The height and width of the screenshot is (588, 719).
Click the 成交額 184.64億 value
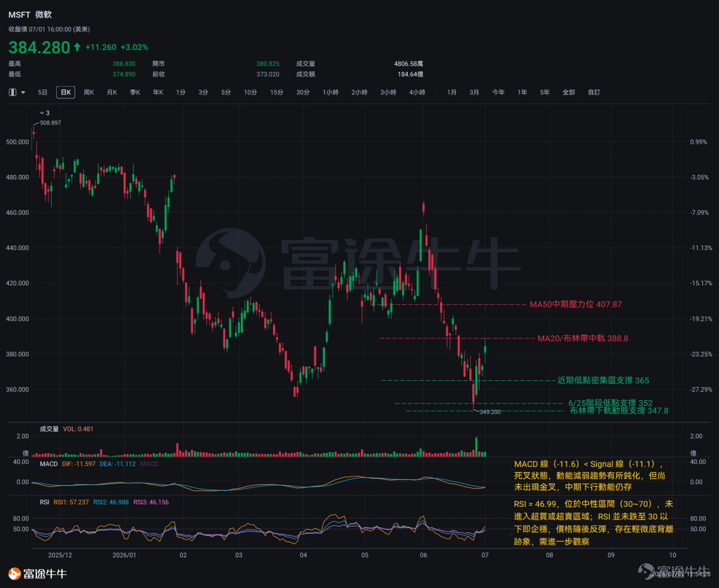point(410,74)
